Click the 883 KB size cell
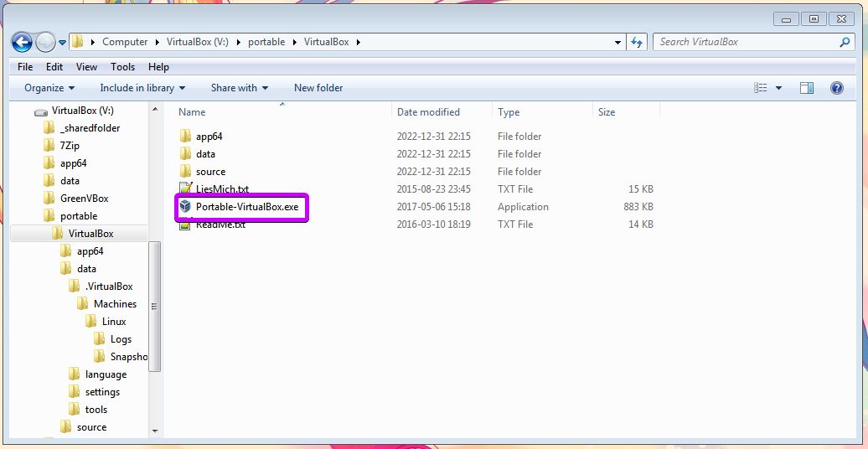The width and height of the screenshot is (868, 449). (638, 207)
